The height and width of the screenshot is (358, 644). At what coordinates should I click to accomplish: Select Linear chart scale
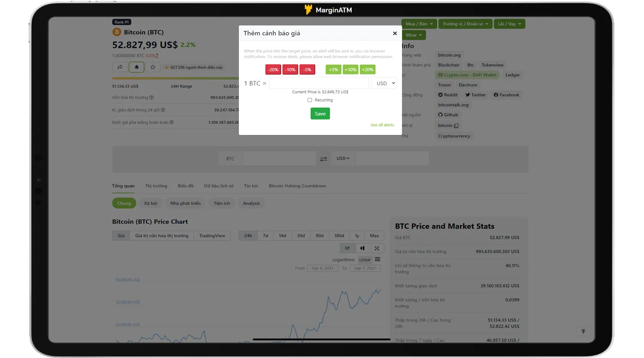(x=365, y=260)
